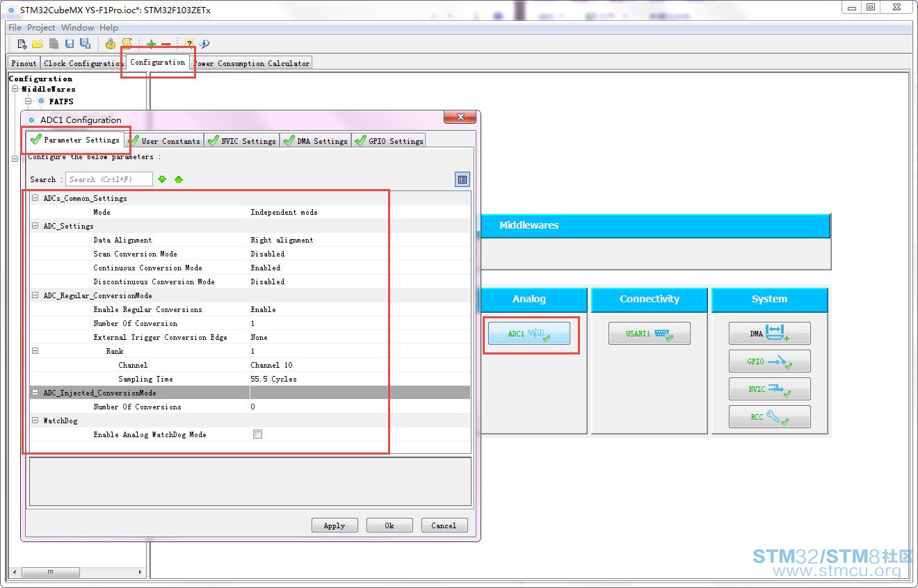
Task: Click the green plus toolbar icon
Action: 151,44
